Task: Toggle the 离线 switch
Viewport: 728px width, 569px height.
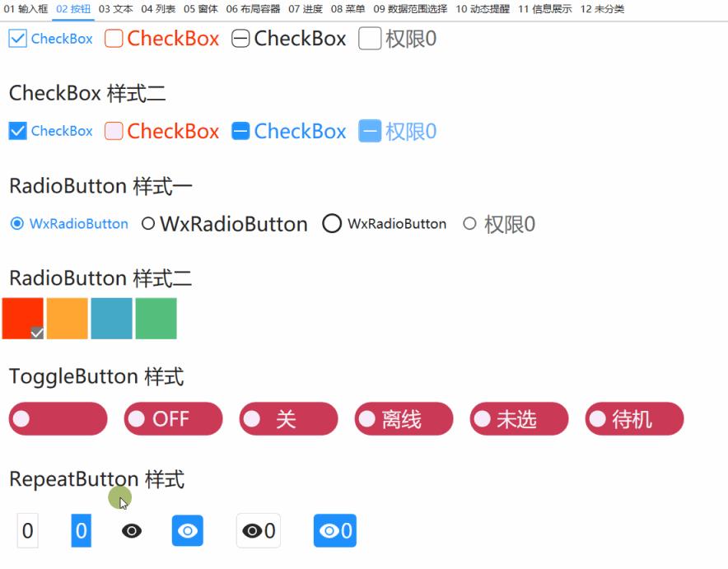Action: (x=404, y=418)
